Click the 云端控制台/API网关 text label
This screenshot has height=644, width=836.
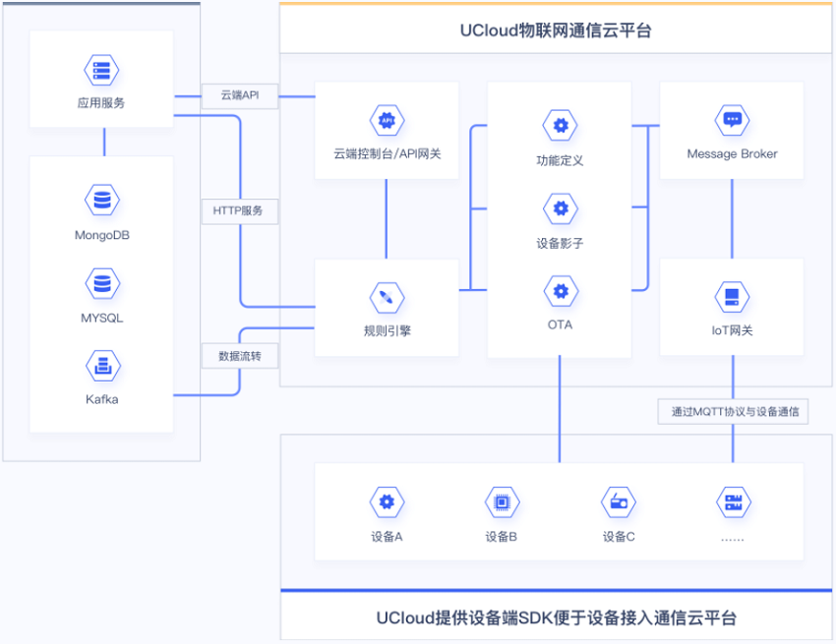(388, 154)
